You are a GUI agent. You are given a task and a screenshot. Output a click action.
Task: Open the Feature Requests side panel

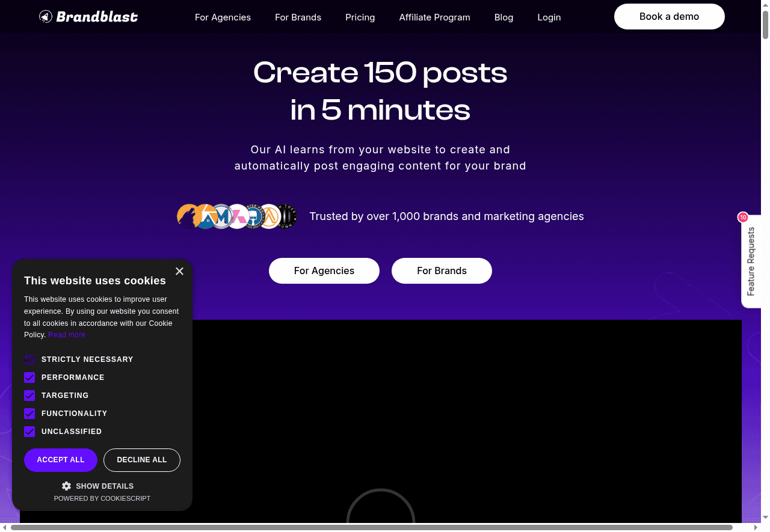click(x=751, y=261)
